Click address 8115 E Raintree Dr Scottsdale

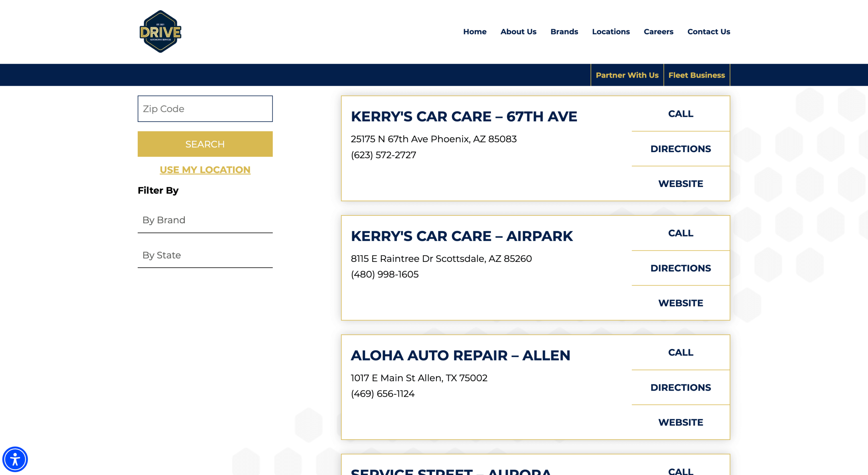click(441, 259)
